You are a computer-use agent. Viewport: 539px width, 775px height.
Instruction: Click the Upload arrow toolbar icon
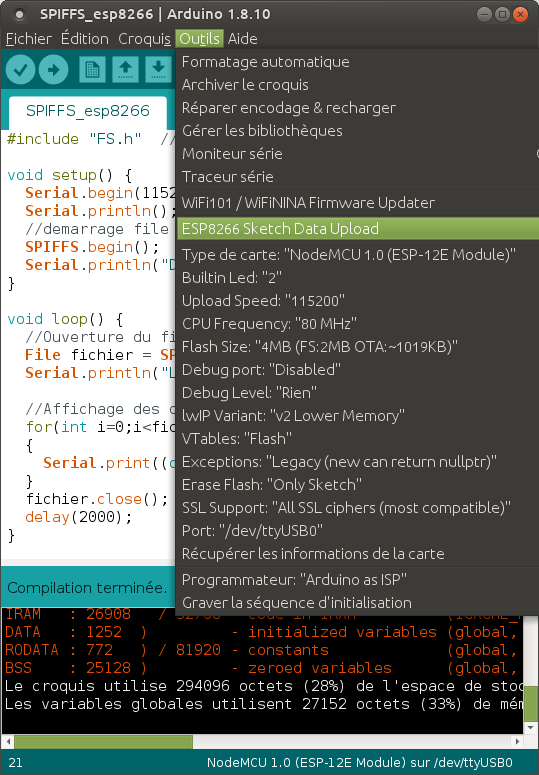[x=53, y=69]
